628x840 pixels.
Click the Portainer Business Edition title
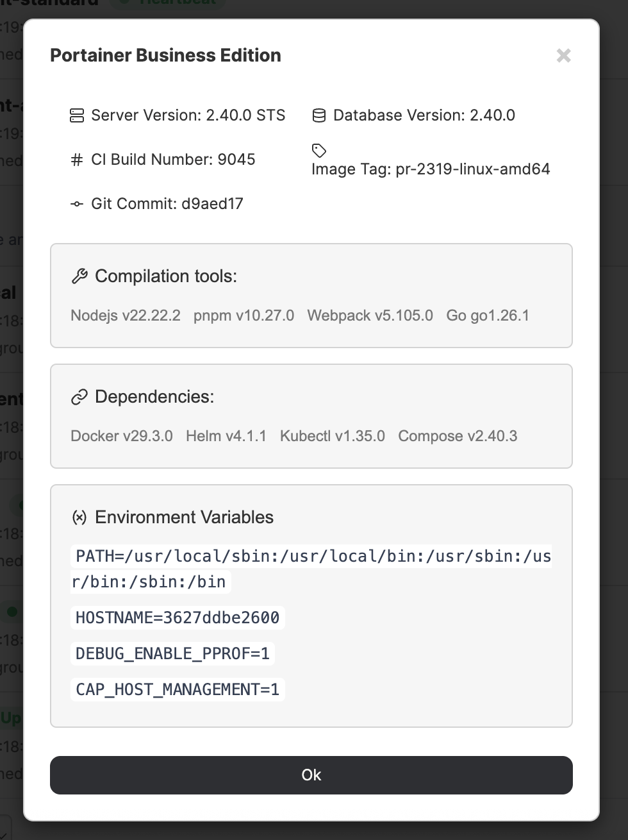[165, 56]
